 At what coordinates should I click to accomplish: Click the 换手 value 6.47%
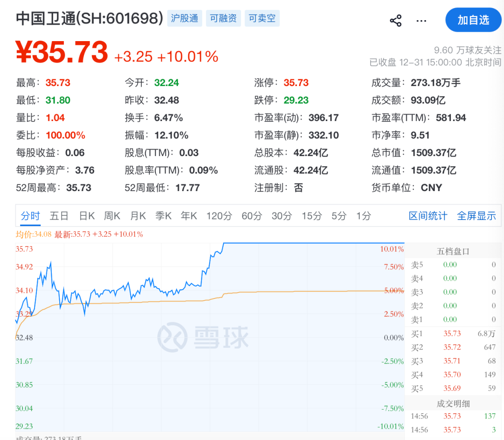168,118
